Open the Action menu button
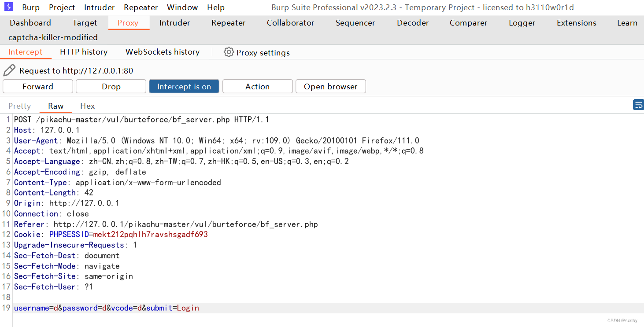The height and width of the screenshot is (327, 644). [x=257, y=86]
